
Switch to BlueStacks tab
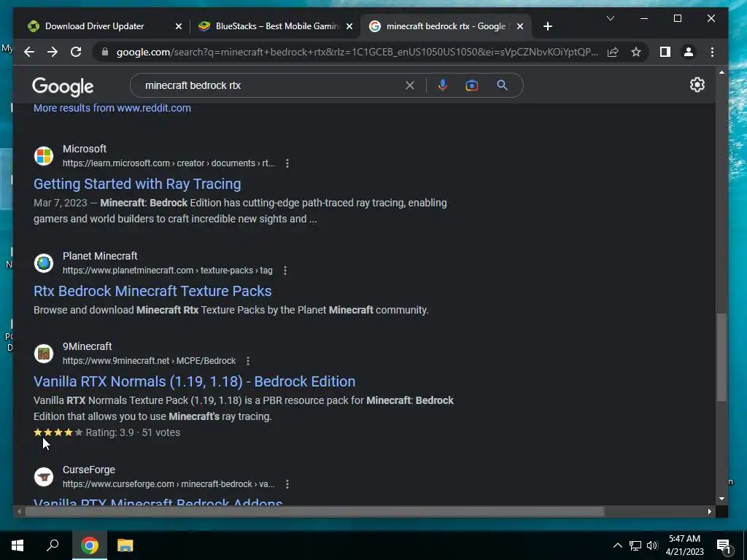(x=276, y=26)
